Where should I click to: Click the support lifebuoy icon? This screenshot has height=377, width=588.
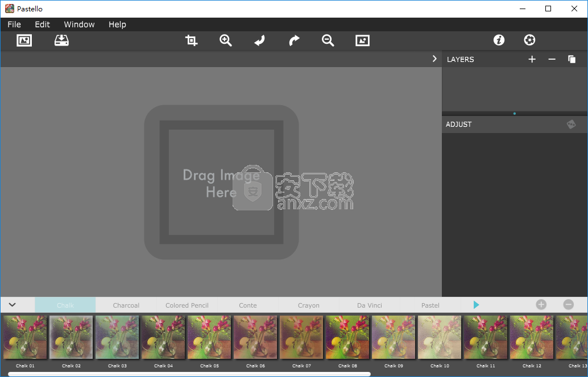coord(529,40)
